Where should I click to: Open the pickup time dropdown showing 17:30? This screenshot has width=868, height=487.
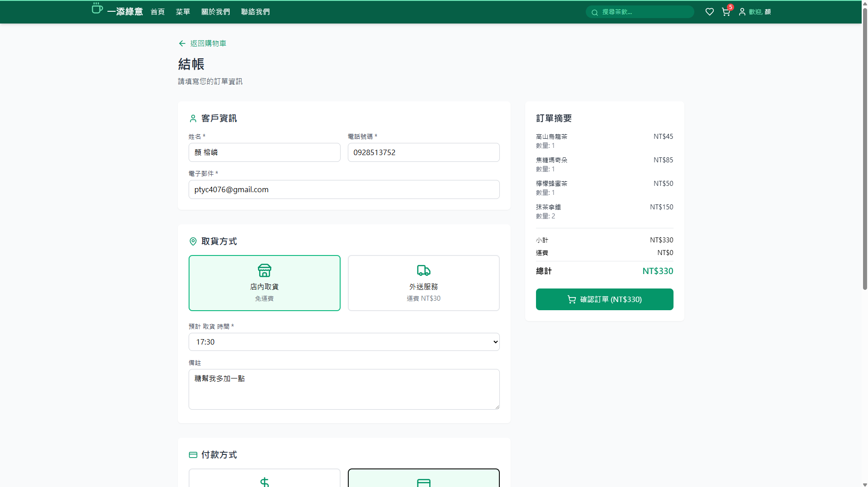(344, 342)
